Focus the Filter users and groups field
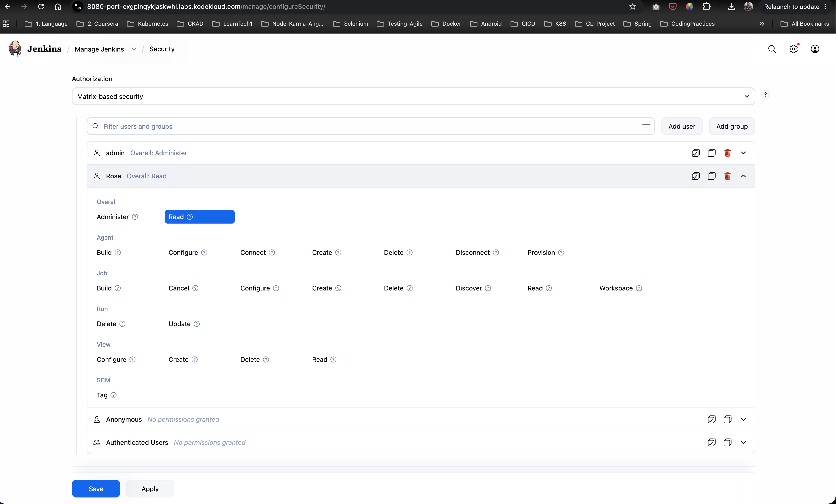The width and height of the screenshot is (836, 504). pyautogui.click(x=370, y=126)
